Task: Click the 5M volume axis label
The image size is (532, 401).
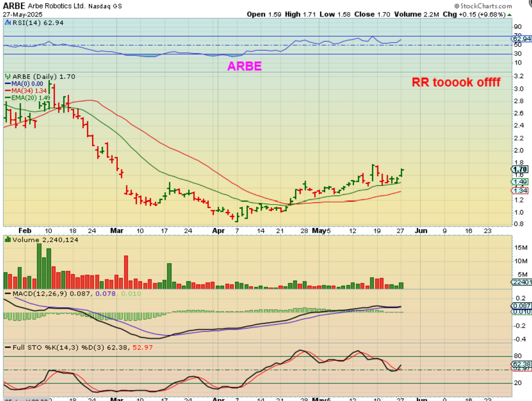Action: point(522,275)
